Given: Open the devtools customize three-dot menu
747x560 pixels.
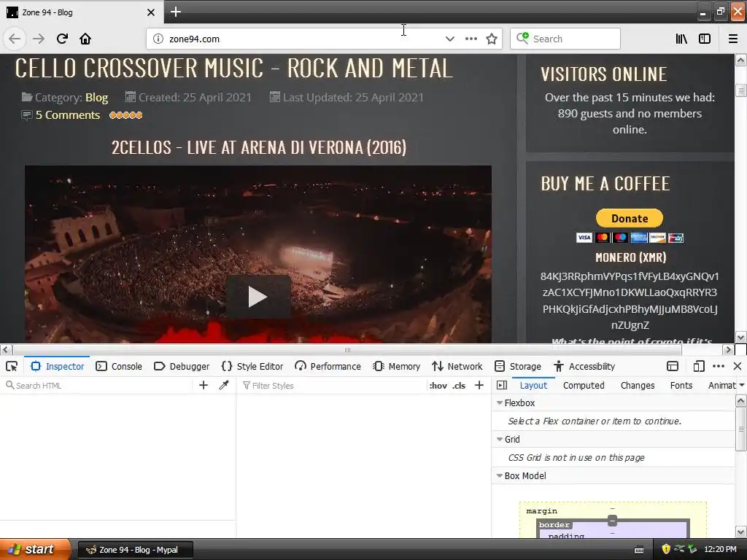Looking at the screenshot, I should pyautogui.click(x=719, y=366).
